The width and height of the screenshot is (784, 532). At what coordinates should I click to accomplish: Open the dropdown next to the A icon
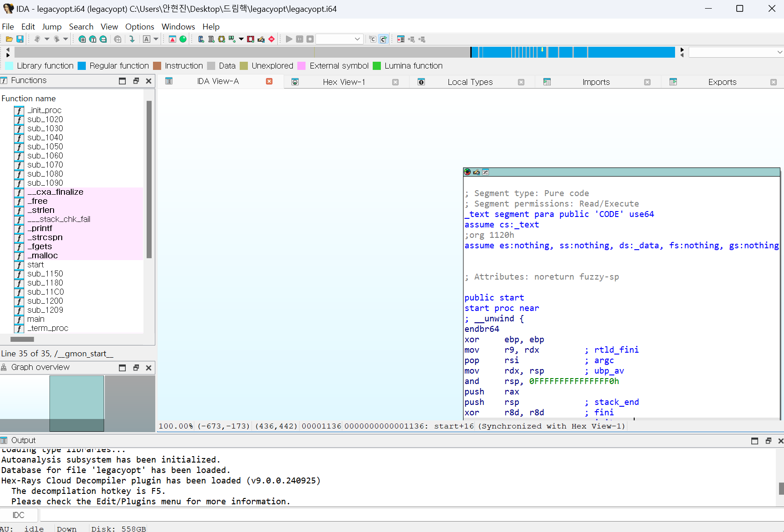(156, 39)
